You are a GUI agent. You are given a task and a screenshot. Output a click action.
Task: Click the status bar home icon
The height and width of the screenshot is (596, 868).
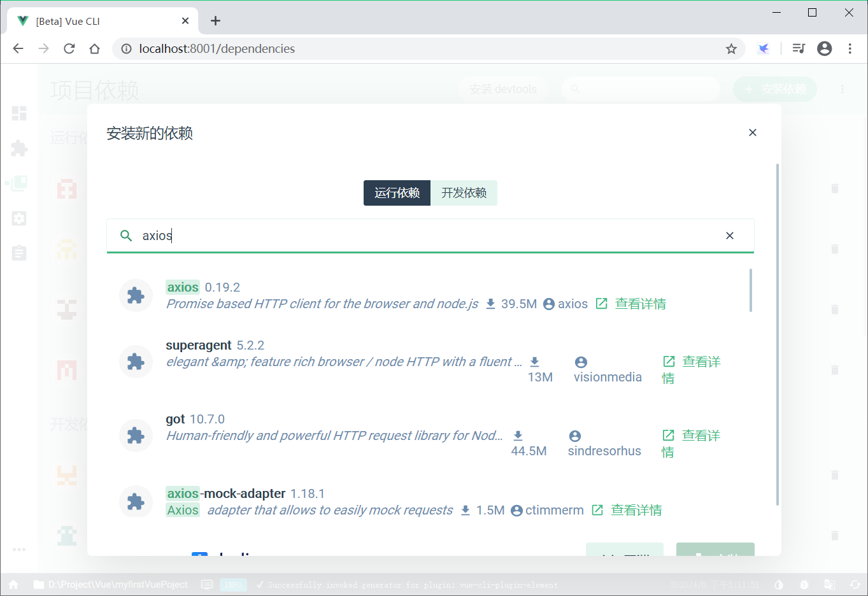pos(13,585)
